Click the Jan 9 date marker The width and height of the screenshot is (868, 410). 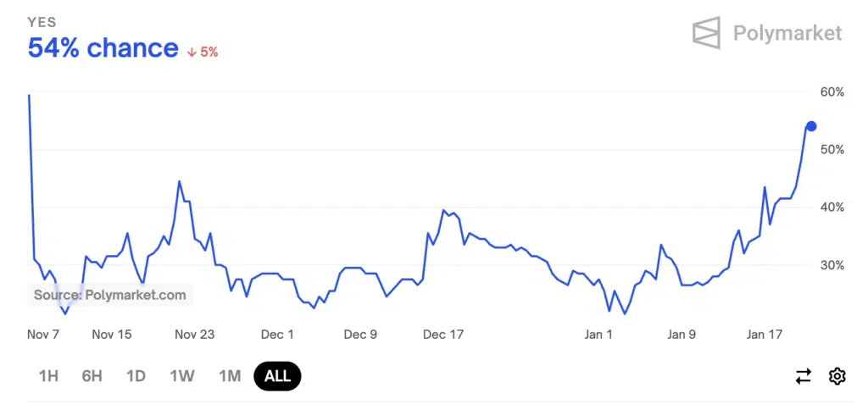[682, 335]
